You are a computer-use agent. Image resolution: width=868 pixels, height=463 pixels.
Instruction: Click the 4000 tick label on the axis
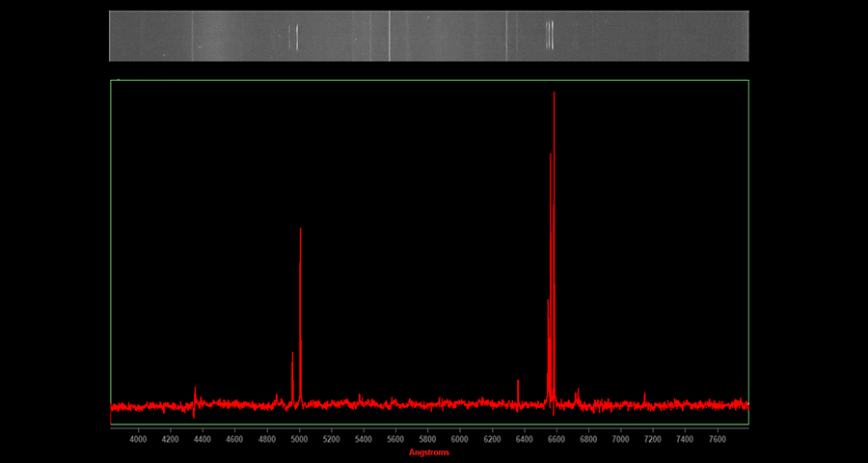138,439
